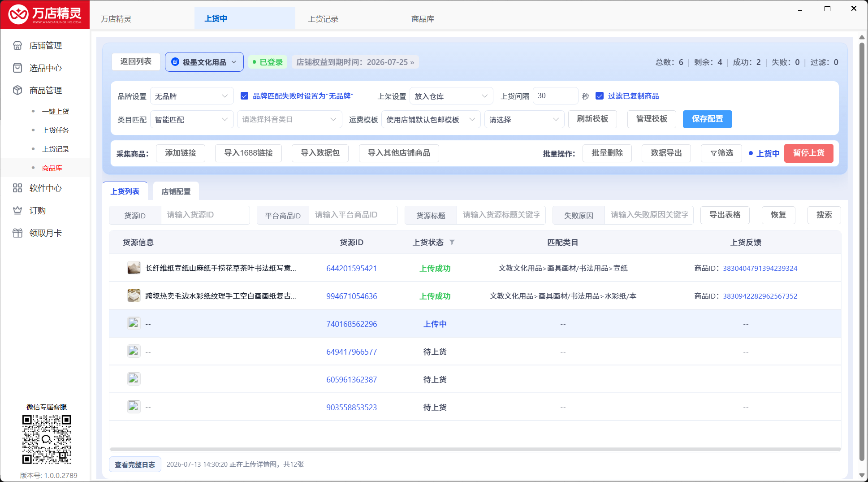The width and height of the screenshot is (868, 482).
Task: Open 领取月卡 via its gift icon
Action: [17, 233]
